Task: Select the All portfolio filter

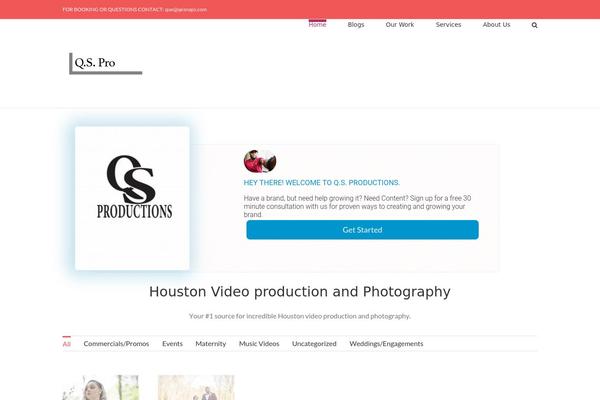Action: (x=67, y=344)
